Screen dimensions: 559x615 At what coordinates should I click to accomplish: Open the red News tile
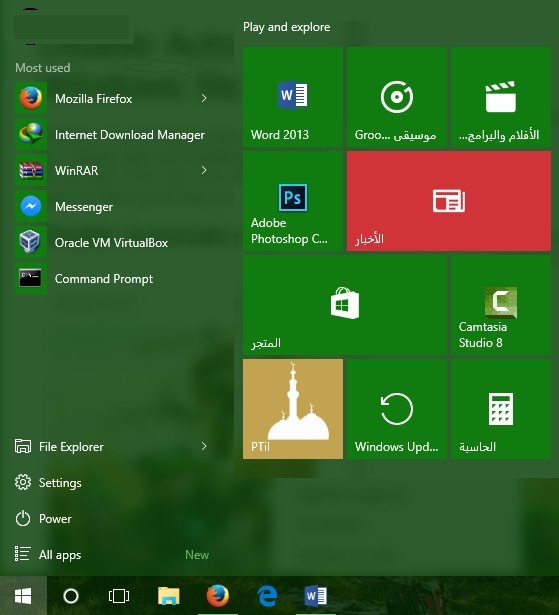coord(449,201)
